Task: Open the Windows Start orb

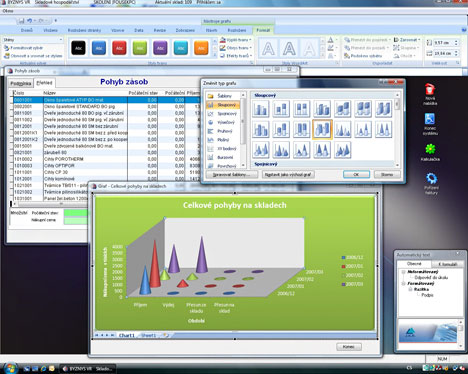Action: tap(11, 367)
